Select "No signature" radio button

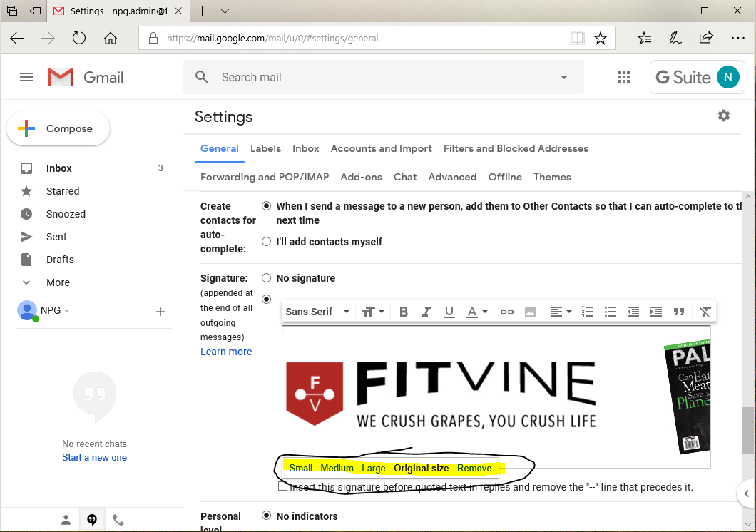[x=266, y=277]
